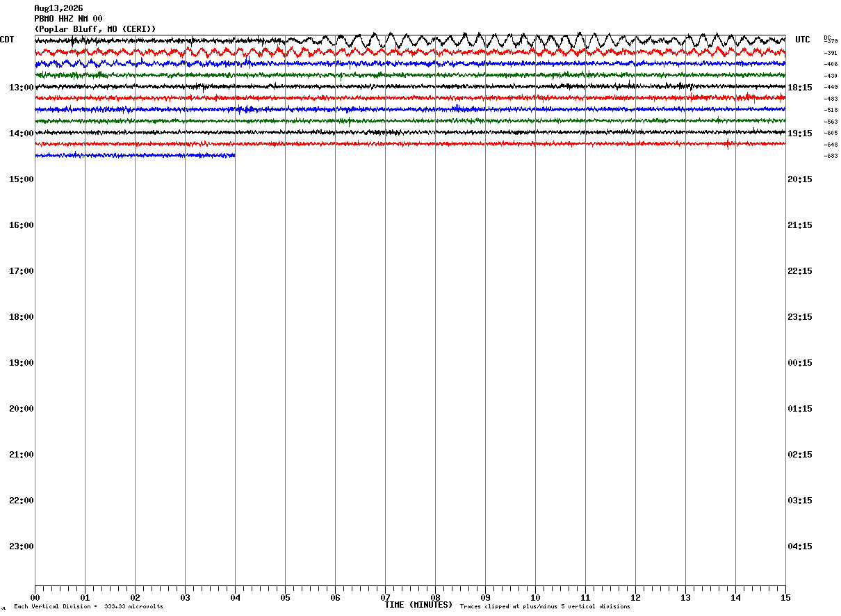Click the '18:15' UTC time label
Image resolution: width=841 pixels, height=616 pixels.
pyautogui.click(x=800, y=88)
